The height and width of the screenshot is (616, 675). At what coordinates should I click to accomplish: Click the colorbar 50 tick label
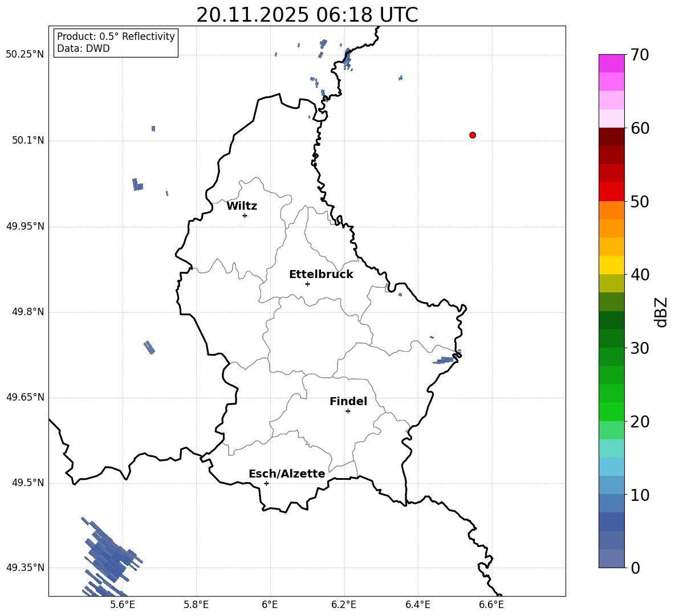point(640,202)
